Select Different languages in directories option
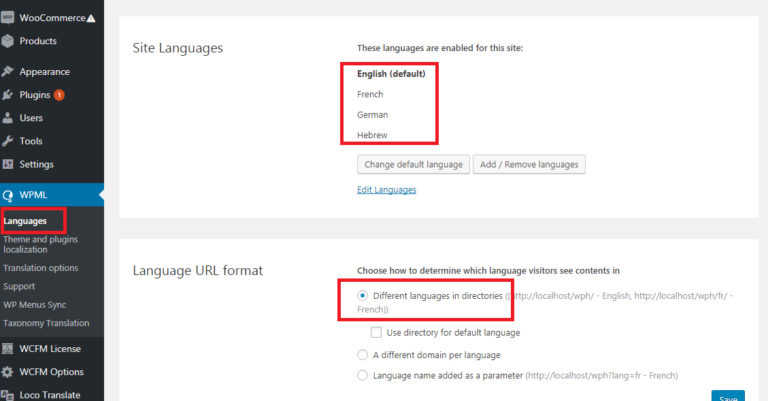768x401 pixels. (x=362, y=296)
